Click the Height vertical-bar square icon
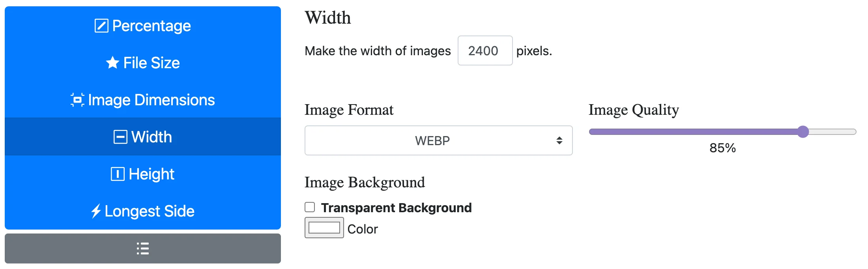 [118, 174]
